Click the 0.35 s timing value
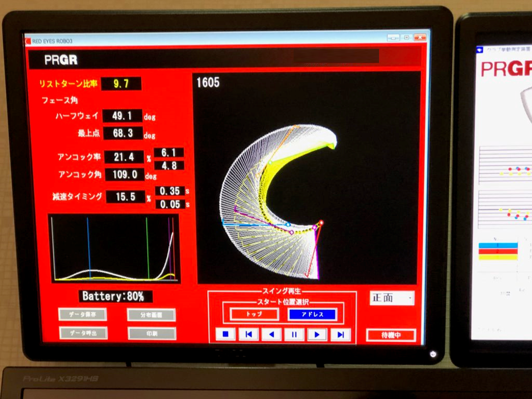Image resolution: width=532 pixels, height=399 pixels. click(170, 191)
